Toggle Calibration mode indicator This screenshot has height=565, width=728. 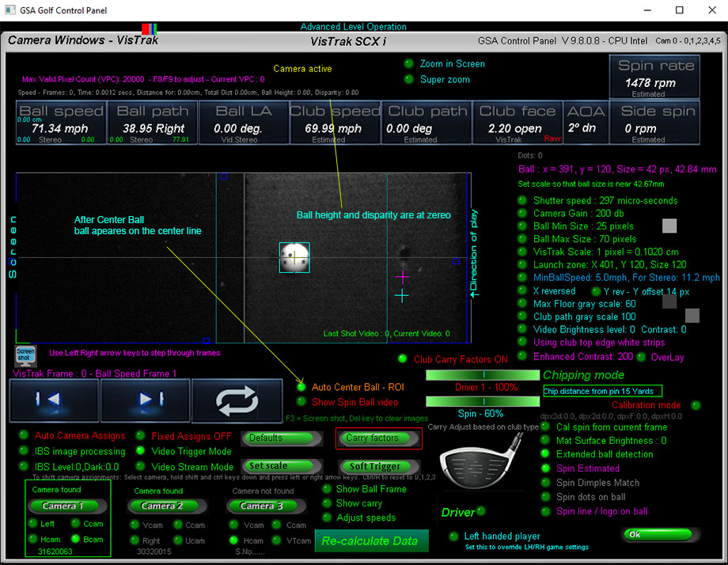(x=696, y=405)
